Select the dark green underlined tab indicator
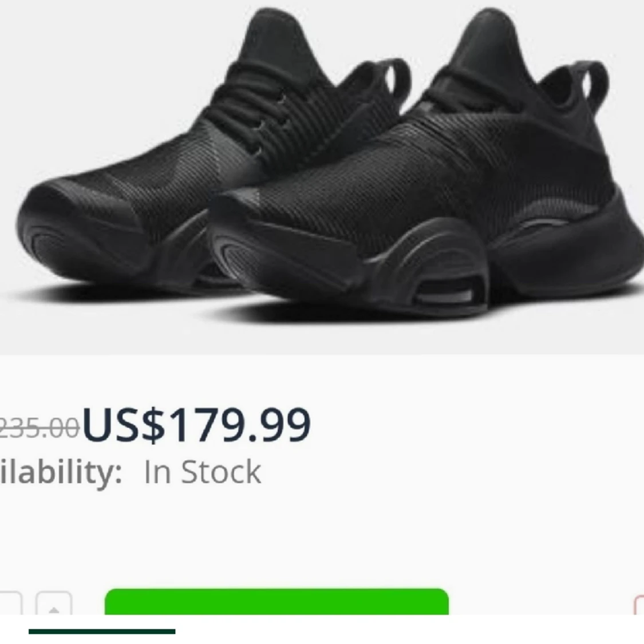 click(102, 631)
